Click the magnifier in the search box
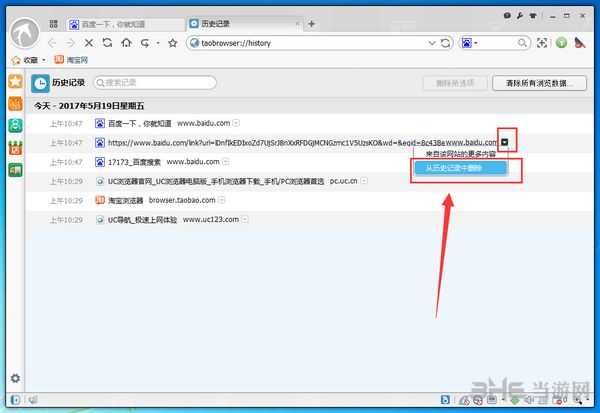This screenshot has width=600, height=413. (x=522, y=43)
